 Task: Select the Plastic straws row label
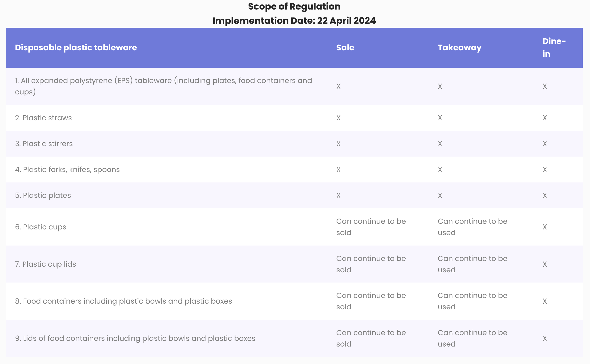[43, 118]
